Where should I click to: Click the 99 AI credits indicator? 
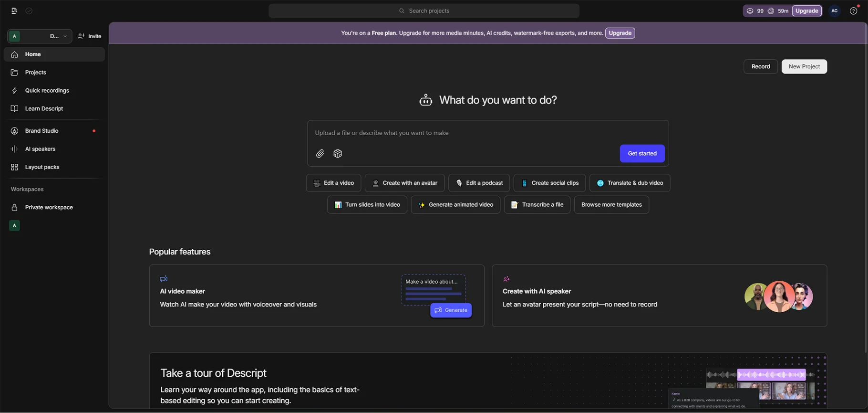755,11
